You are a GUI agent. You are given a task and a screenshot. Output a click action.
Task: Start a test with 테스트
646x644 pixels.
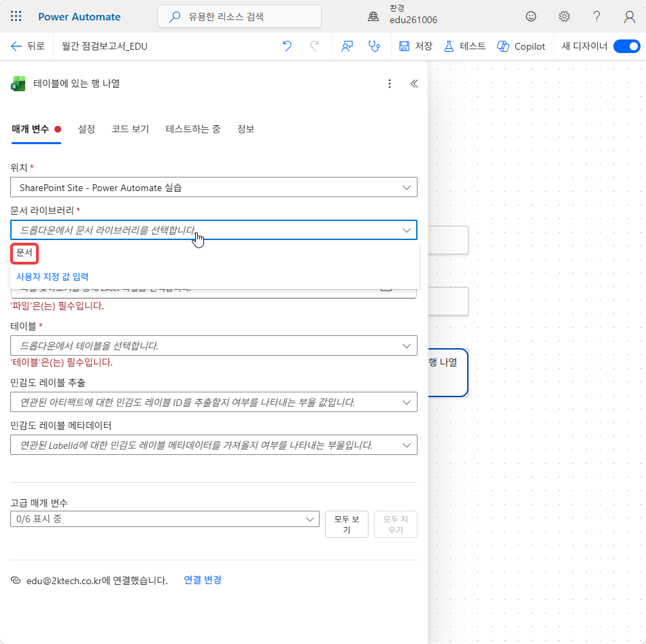464,46
